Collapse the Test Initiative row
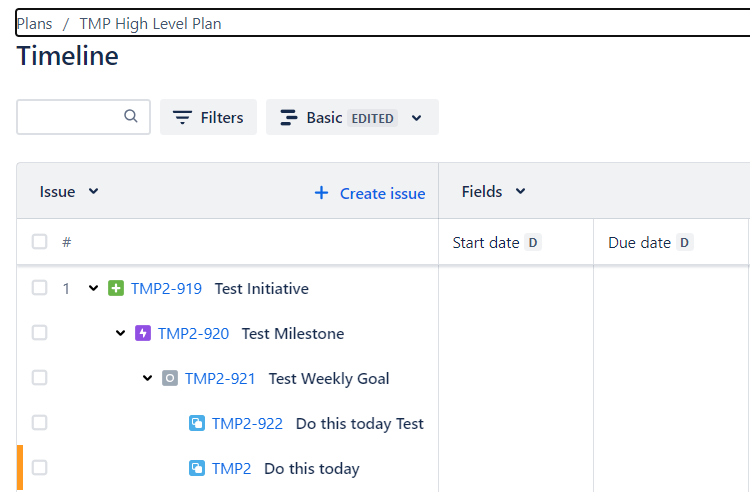This screenshot has height=492, width=750. coord(93,288)
